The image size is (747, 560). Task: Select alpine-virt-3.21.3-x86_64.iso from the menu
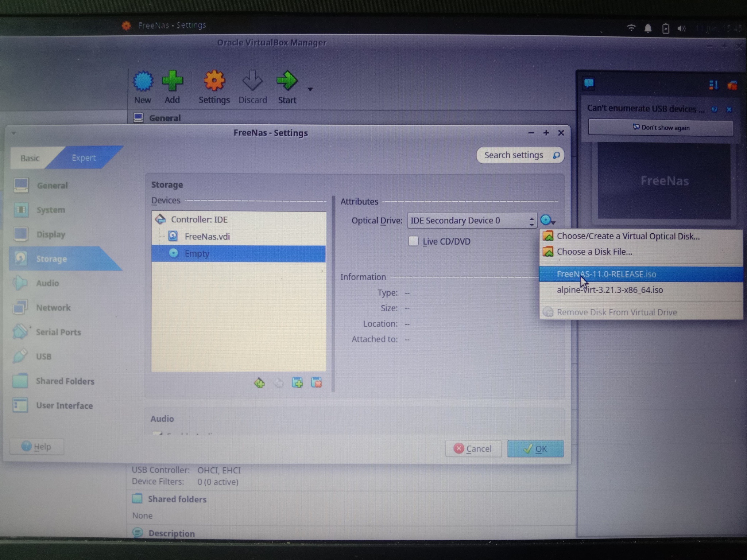(641, 290)
